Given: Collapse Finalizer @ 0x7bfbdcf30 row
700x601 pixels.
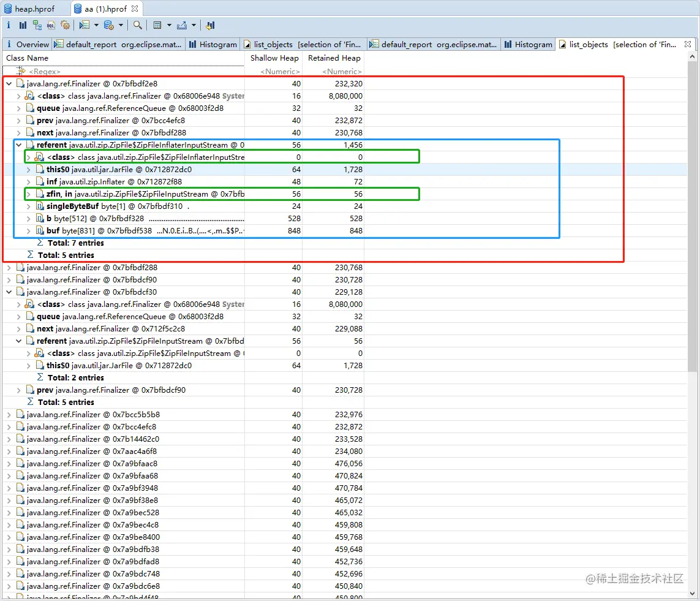Looking at the screenshot, I should coord(9,292).
